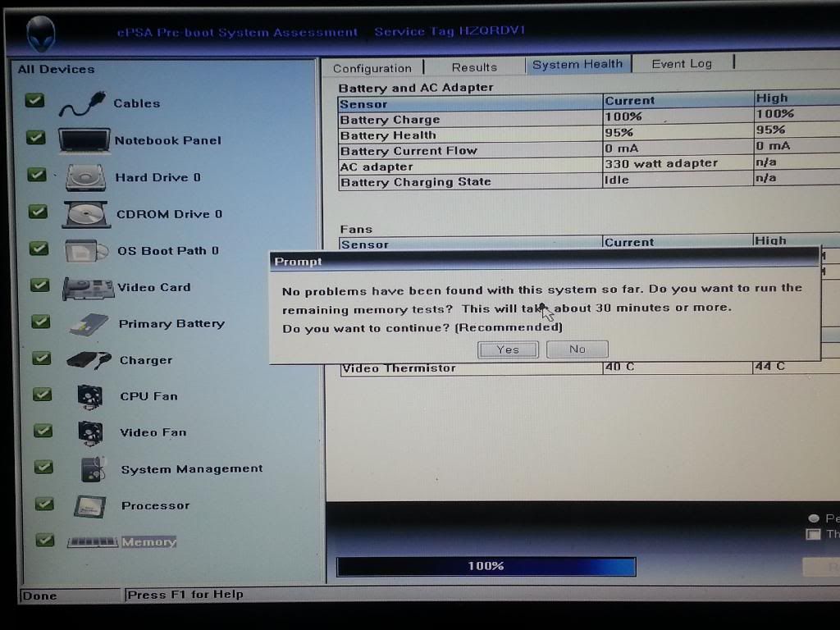The height and width of the screenshot is (630, 840).
Task: Click the Video Thermistor row
Action: pos(589,367)
